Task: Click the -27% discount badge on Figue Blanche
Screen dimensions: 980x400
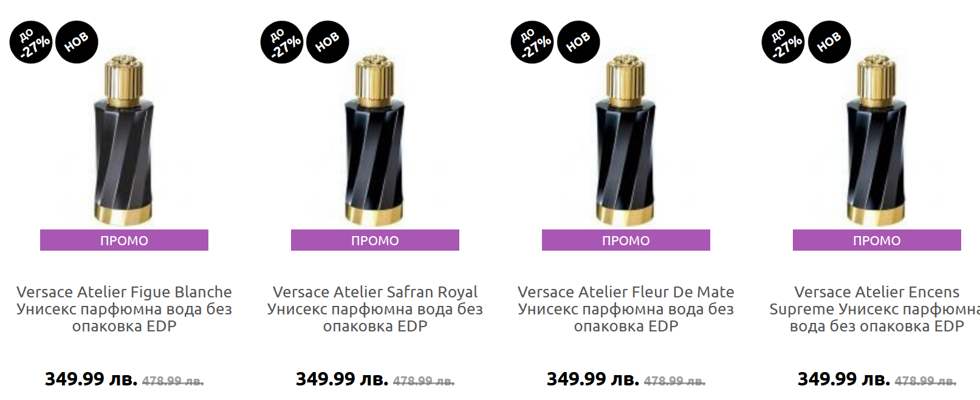Action: pyautogui.click(x=31, y=42)
